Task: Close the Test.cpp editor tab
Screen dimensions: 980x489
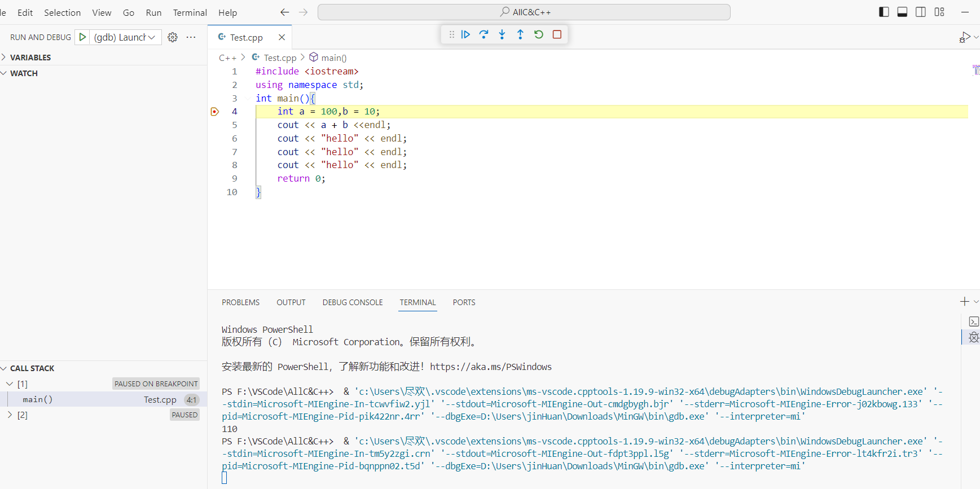Action: click(282, 37)
